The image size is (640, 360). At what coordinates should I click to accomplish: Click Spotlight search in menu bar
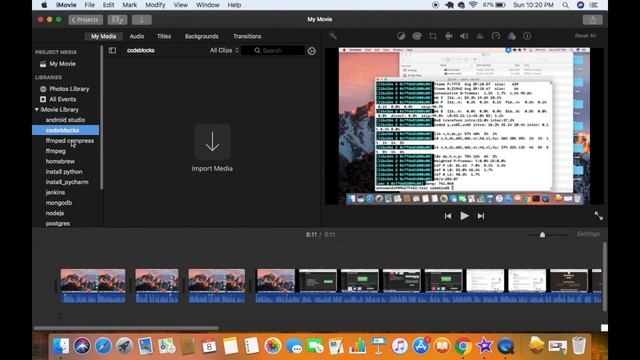pyautogui.click(x=565, y=5)
